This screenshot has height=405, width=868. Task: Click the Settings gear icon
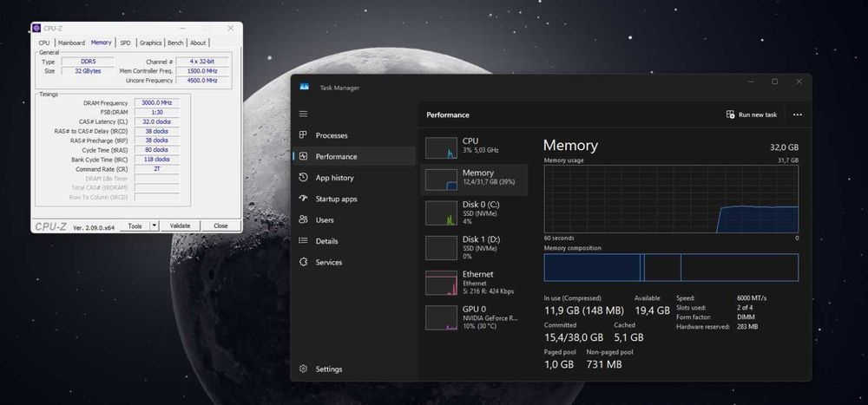[303, 369]
